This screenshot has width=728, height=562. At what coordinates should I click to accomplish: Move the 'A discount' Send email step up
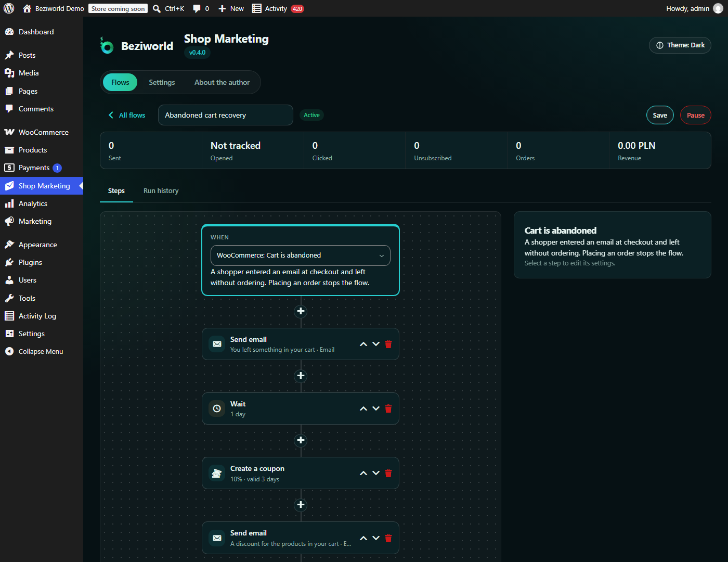(x=363, y=538)
